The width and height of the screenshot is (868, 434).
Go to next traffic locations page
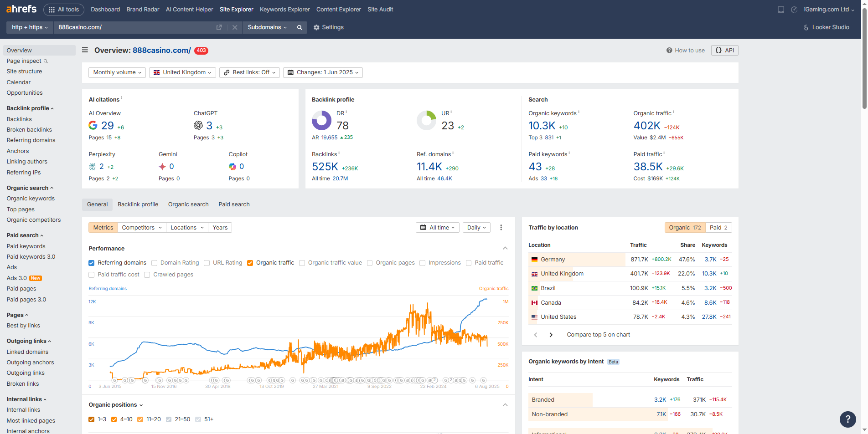tap(551, 335)
